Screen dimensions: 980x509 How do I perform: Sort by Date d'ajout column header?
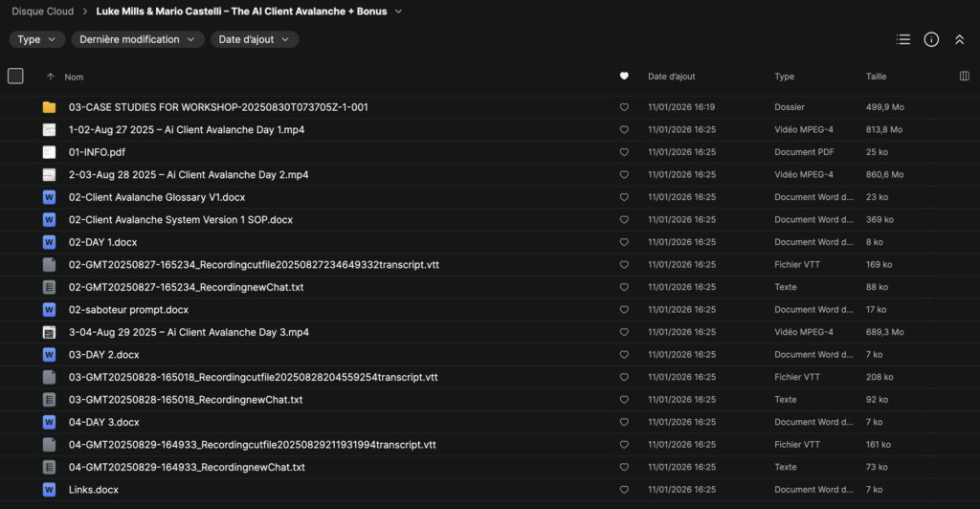click(x=671, y=77)
